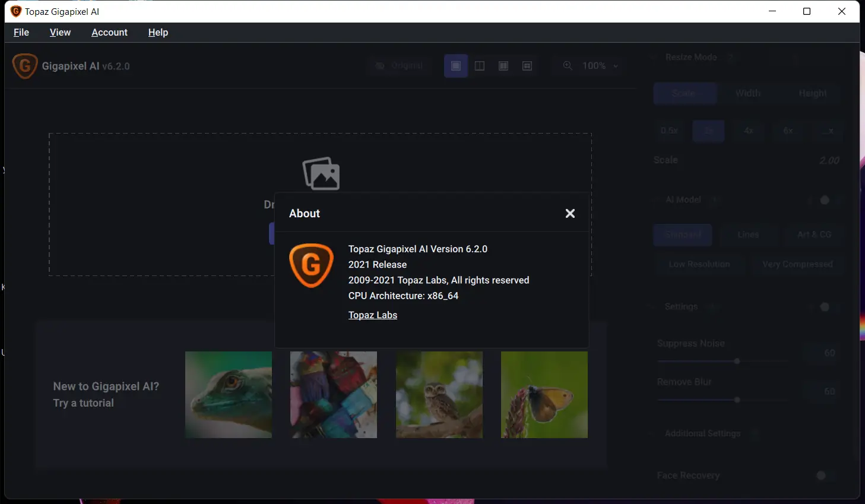The image size is (865, 504).
Task: Select the Art & CG AI model
Action: [x=814, y=234]
